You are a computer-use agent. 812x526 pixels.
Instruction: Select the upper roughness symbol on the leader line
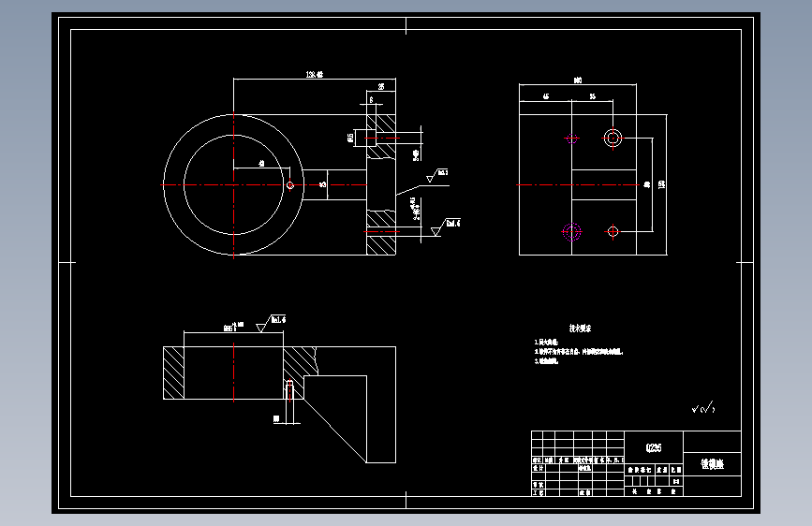437,176
